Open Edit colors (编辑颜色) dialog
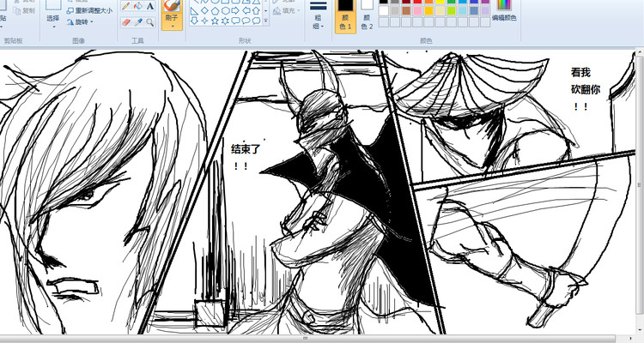The width and height of the screenshot is (644, 343). click(x=504, y=12)
